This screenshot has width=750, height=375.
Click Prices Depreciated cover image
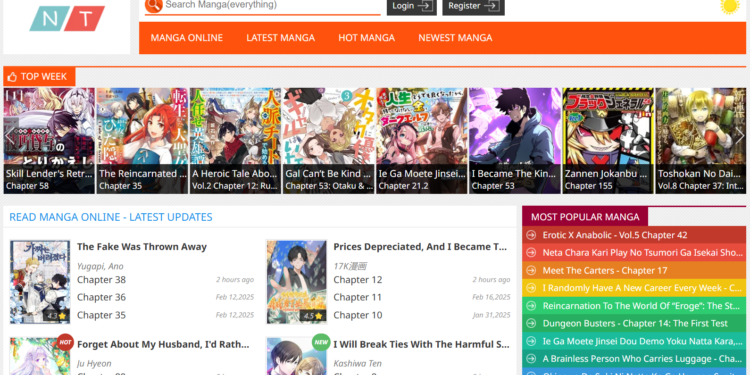pyautogui.click(x=297, y=282)
